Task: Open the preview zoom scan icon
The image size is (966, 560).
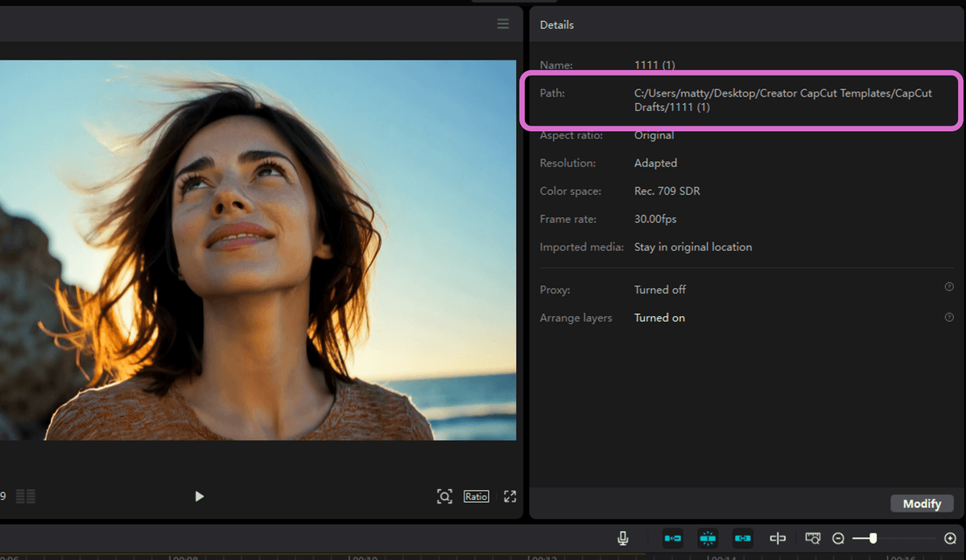Action: (x=444, y=496)
